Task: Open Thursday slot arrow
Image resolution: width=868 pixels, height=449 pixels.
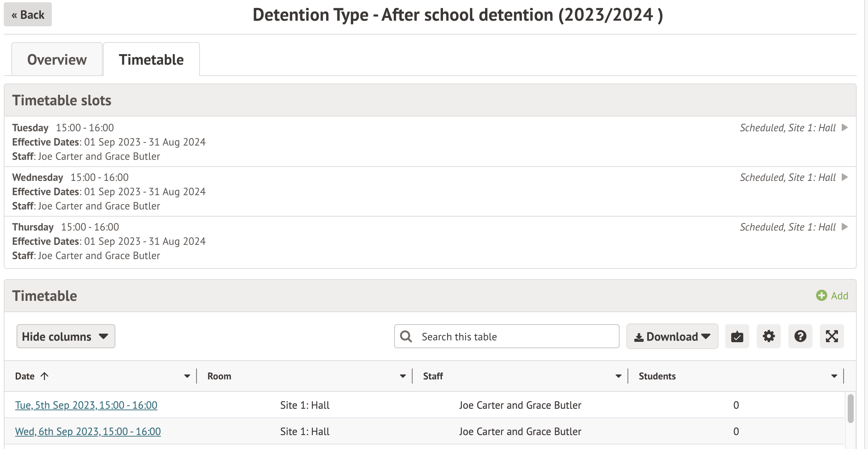Action: pos(845,227)
